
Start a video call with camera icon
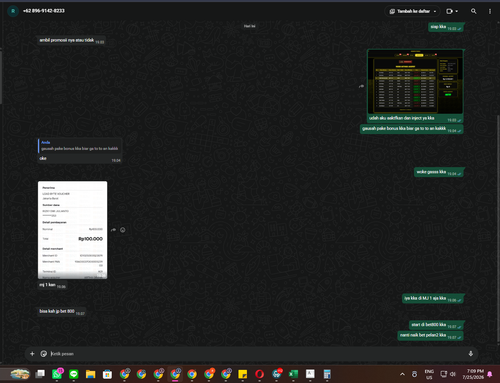click(449, 11)
